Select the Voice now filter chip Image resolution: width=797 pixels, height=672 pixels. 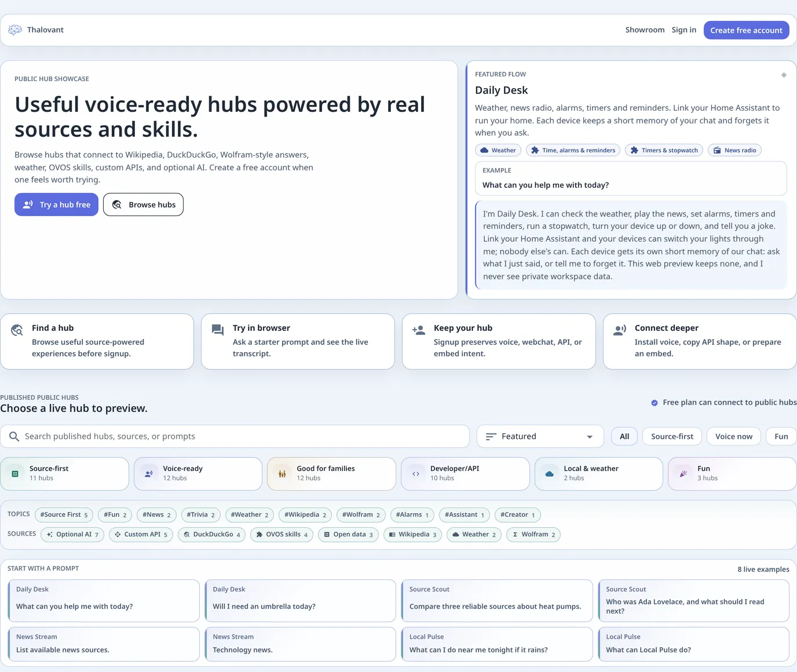(x=734, y=437)
